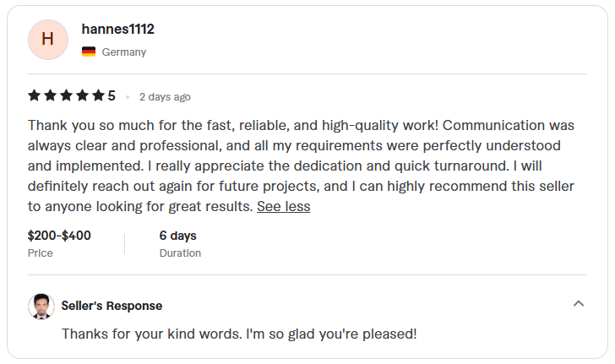Click the "H" reviewer avatar circle
This screenshot has height=364, width=615.
pyautogui.click(x=48, y=40)
